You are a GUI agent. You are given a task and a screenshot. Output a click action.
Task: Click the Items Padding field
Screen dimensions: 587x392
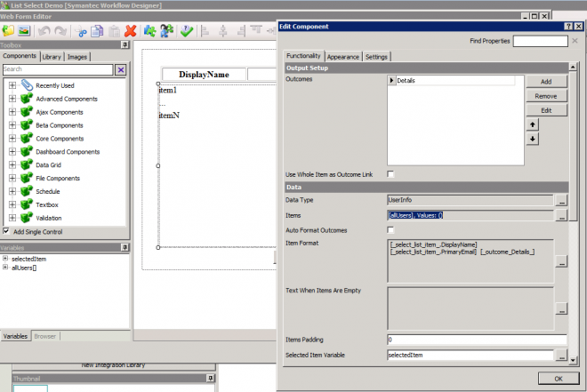pos(477,340)
